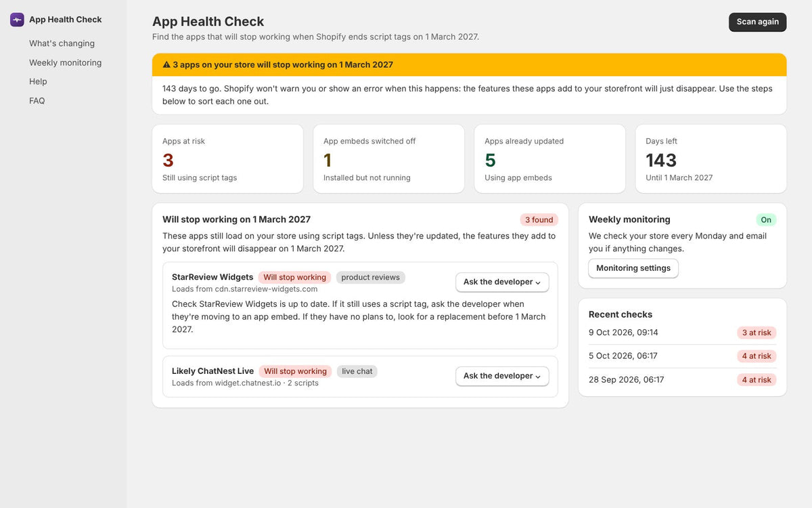The height and width of the screenshot is (508, 812).
Task: Click the live chat tag
Action: click(357, 371)
